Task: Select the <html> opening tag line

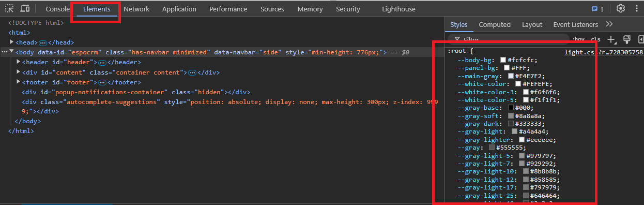Action: point(19,33)
